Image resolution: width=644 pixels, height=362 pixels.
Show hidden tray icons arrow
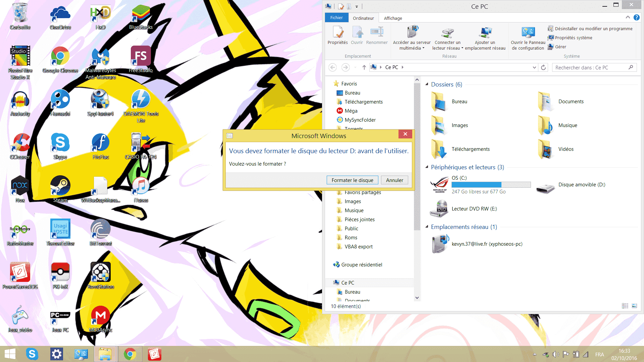535,354
